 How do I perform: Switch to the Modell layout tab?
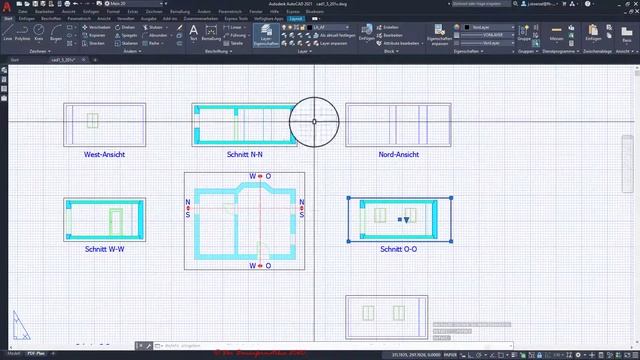13,353
